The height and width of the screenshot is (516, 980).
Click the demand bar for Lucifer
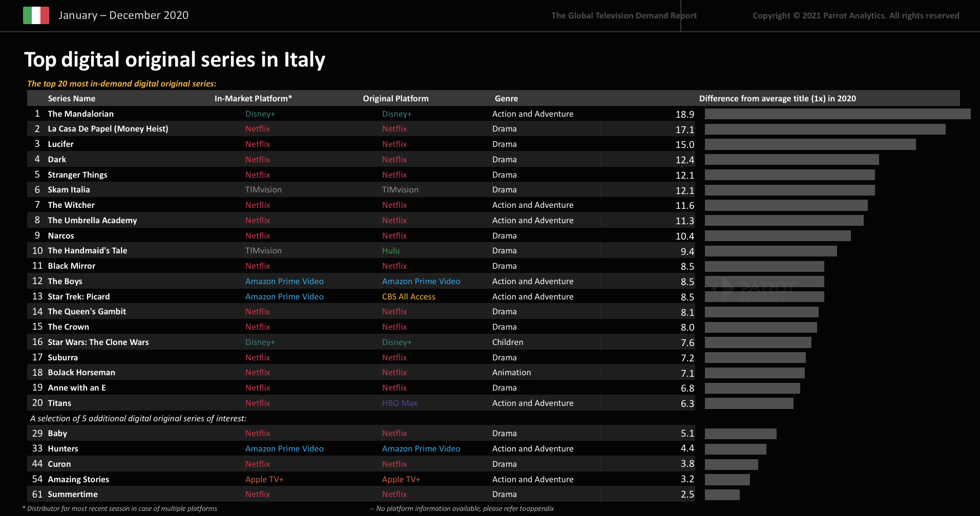(810, 144)
